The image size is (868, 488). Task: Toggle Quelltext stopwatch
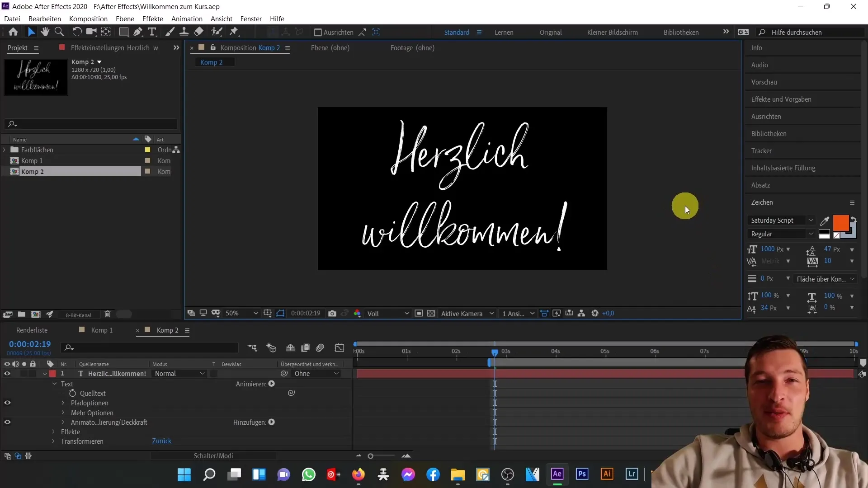click(72, 393)
